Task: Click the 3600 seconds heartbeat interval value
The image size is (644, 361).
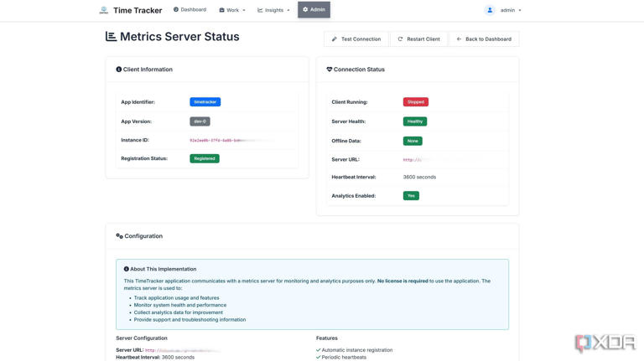Action: point(419,178)
